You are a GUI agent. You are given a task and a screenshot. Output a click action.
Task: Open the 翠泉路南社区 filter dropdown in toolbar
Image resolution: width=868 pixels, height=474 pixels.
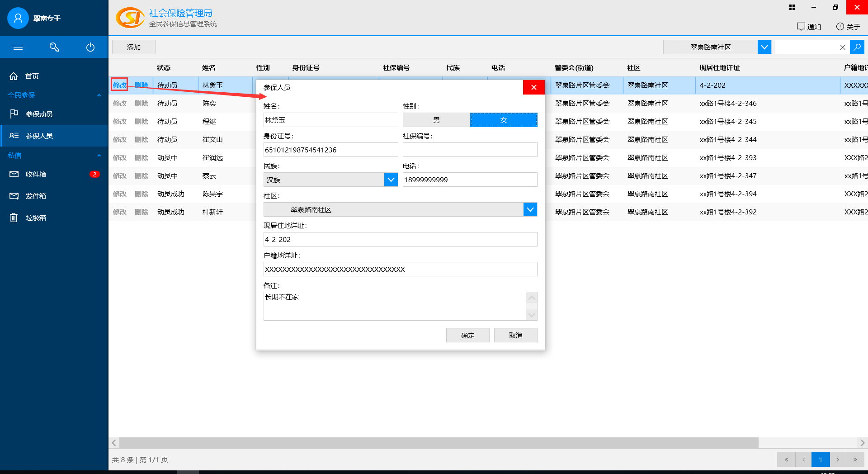[764, 47]
